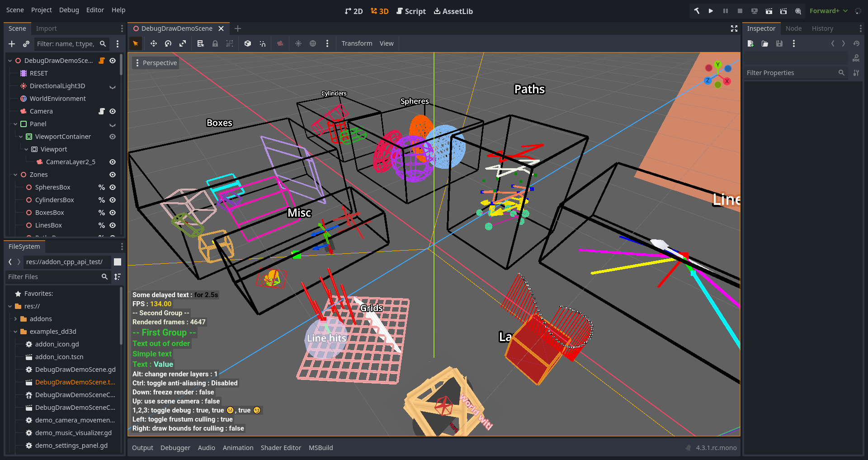The width and height of the screenshot is (868, 460).
Task: Collapse the Panel node in scene tree
Action: click(x=15, y=124)
